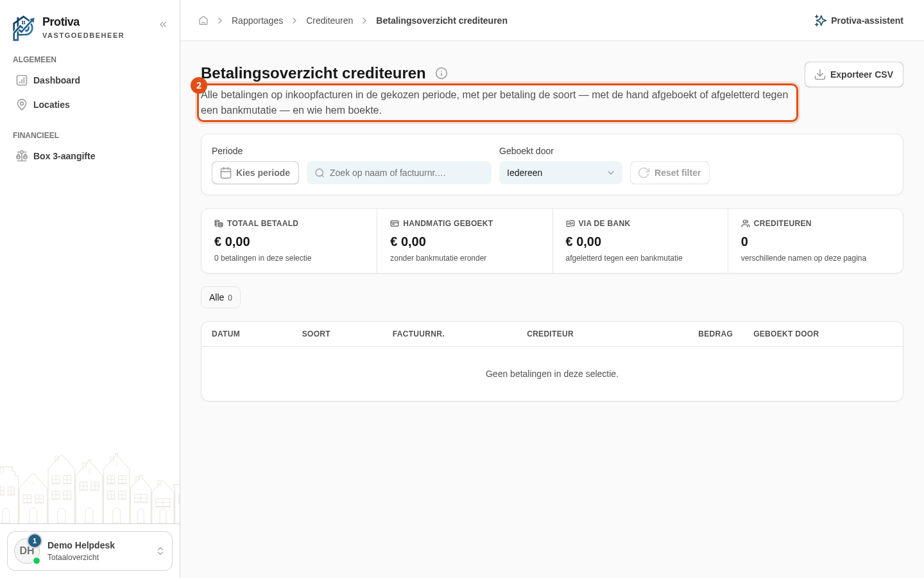Screen dimensions: 924x578
Task: Click the BEDRAG column header
Action: tap(715, 334)
